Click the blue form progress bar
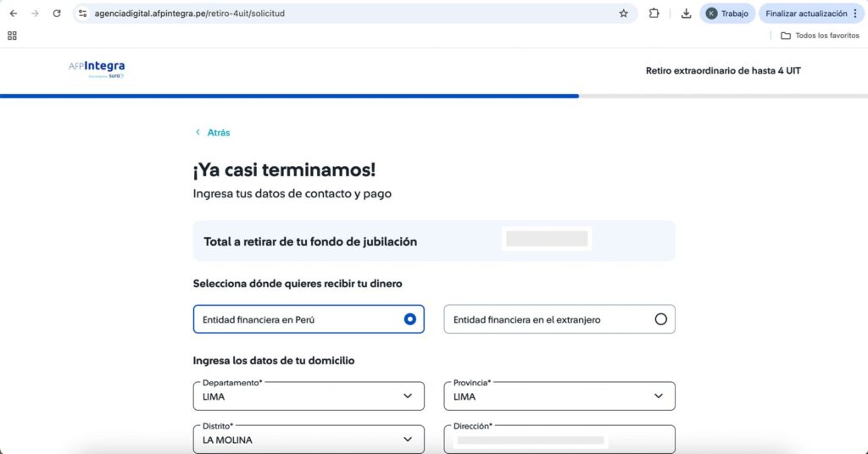The height and width of the screenshot is (454, 868). 288,96
